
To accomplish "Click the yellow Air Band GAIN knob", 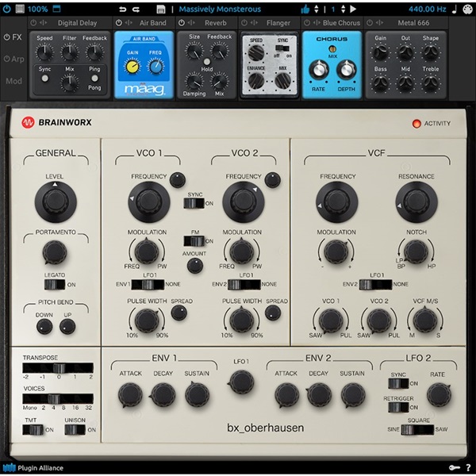I will pyautogui.click(x=132, y=67).
